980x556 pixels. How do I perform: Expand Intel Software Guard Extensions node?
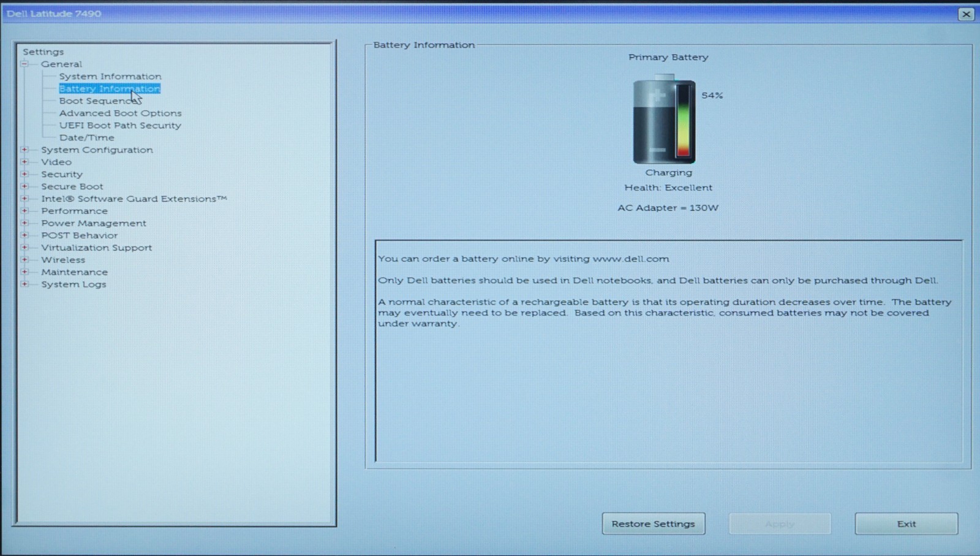coord(24,199)
